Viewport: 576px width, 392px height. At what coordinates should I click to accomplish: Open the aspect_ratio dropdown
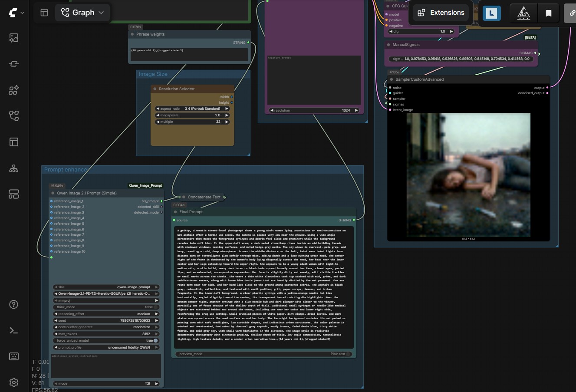pos(192,109)
